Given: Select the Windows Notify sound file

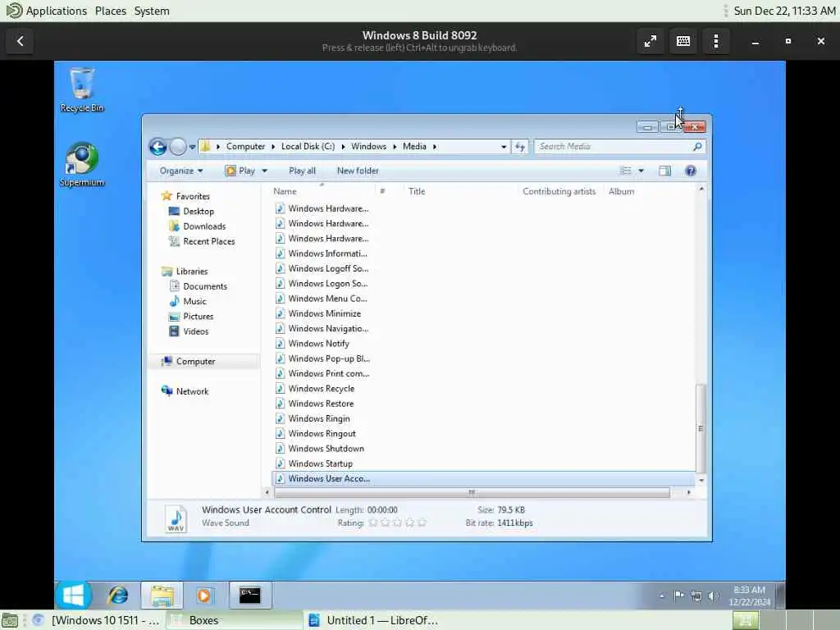Looking at the screenshot, I should coord(319,344).
